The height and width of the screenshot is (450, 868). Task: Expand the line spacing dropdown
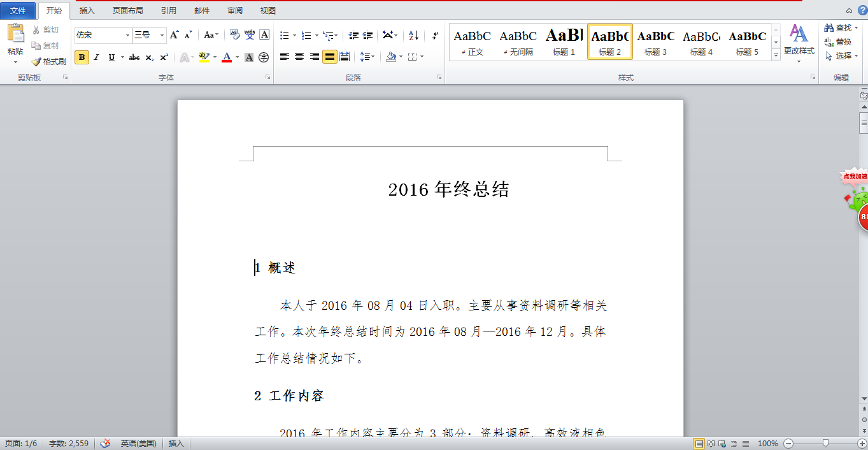372,57
